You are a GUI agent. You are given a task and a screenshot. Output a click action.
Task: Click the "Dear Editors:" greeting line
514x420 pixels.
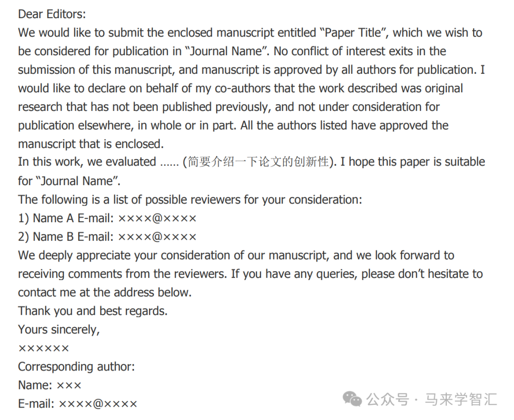[x=52, y=14]
